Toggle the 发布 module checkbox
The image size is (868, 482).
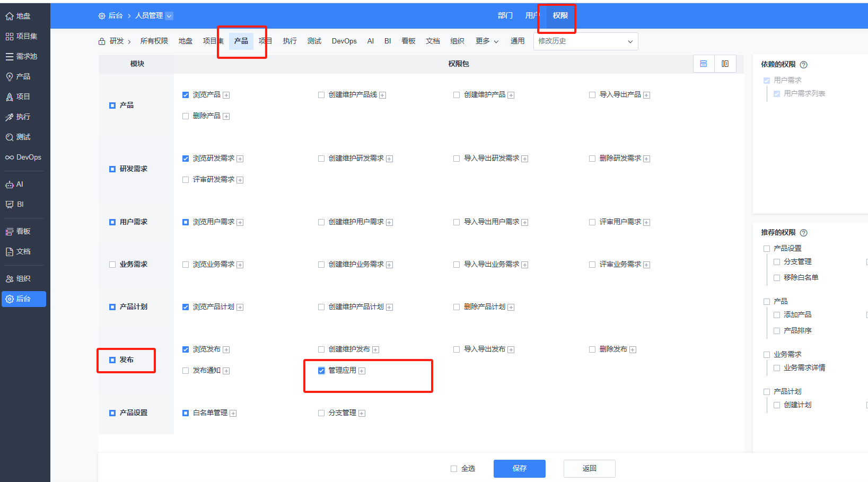[112, 360]
